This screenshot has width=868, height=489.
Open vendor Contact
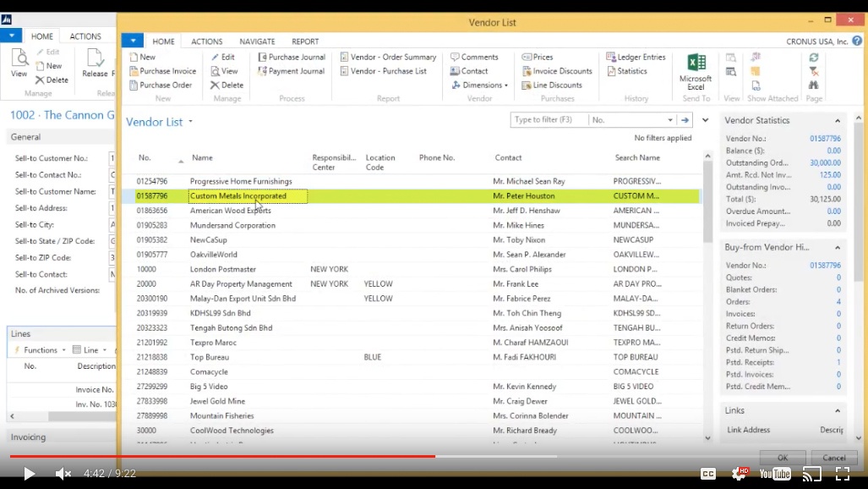[469, 71]
